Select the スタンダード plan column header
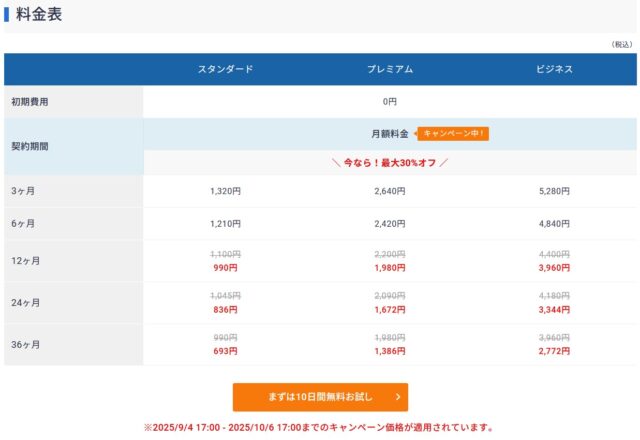This screenshot has height=440, width=640. (225, 69)
